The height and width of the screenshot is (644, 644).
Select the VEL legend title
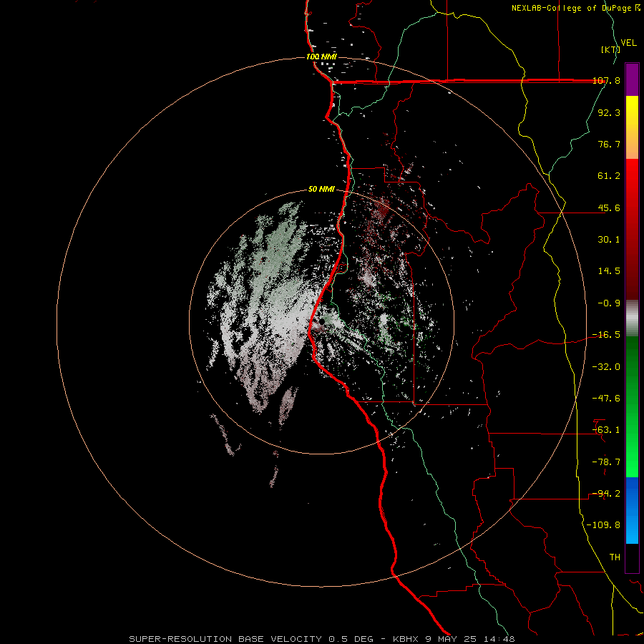[628, 42]
